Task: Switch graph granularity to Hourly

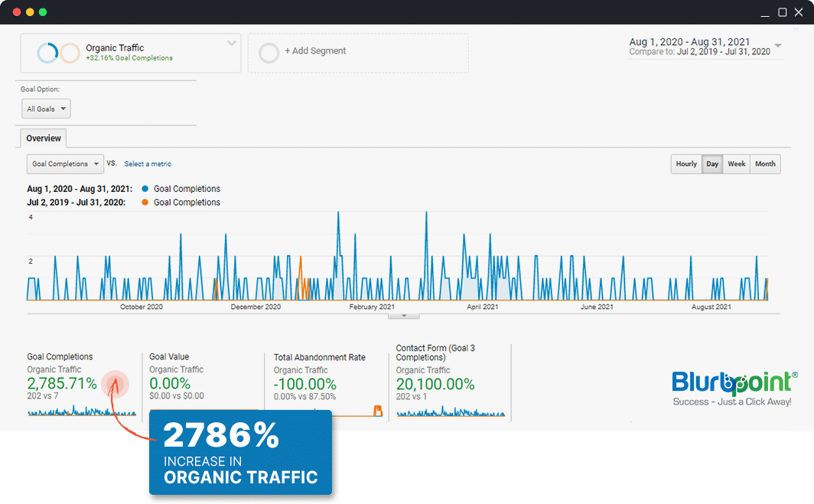Action: tap(686, 164)
